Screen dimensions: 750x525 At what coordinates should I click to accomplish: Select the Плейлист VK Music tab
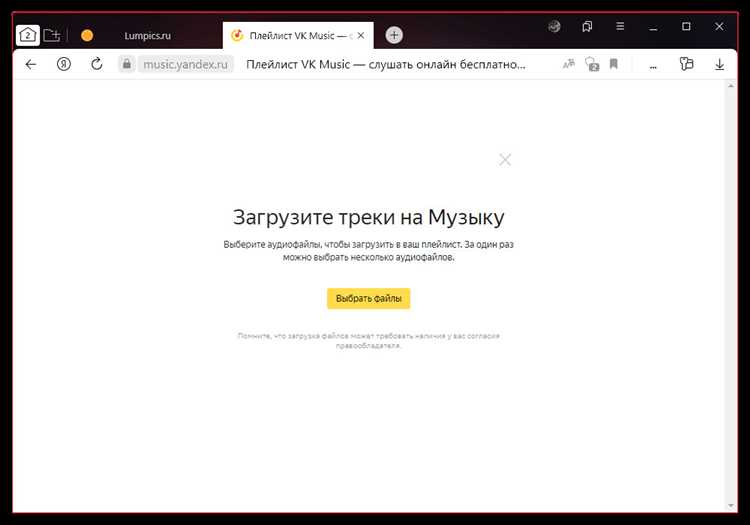[298, 35]
